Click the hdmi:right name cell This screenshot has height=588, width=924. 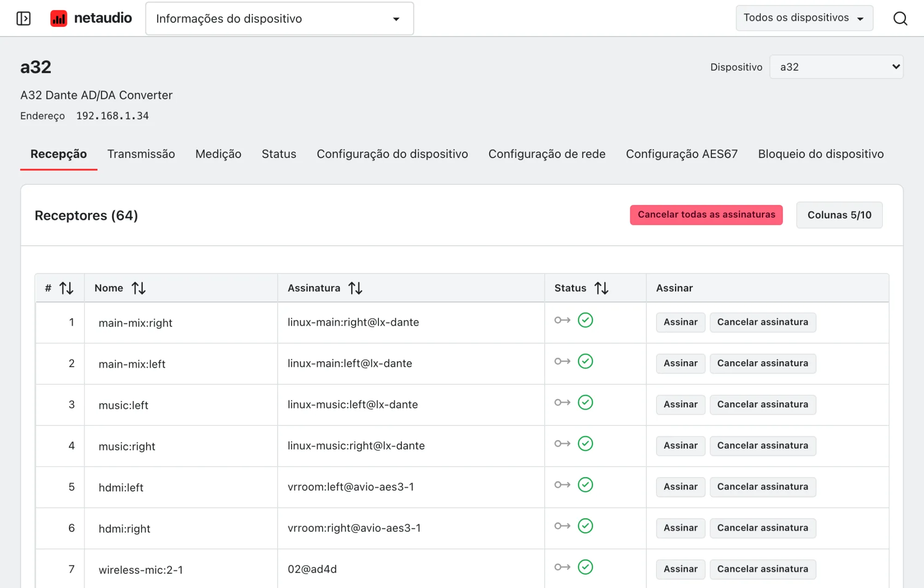coord(181,528)
